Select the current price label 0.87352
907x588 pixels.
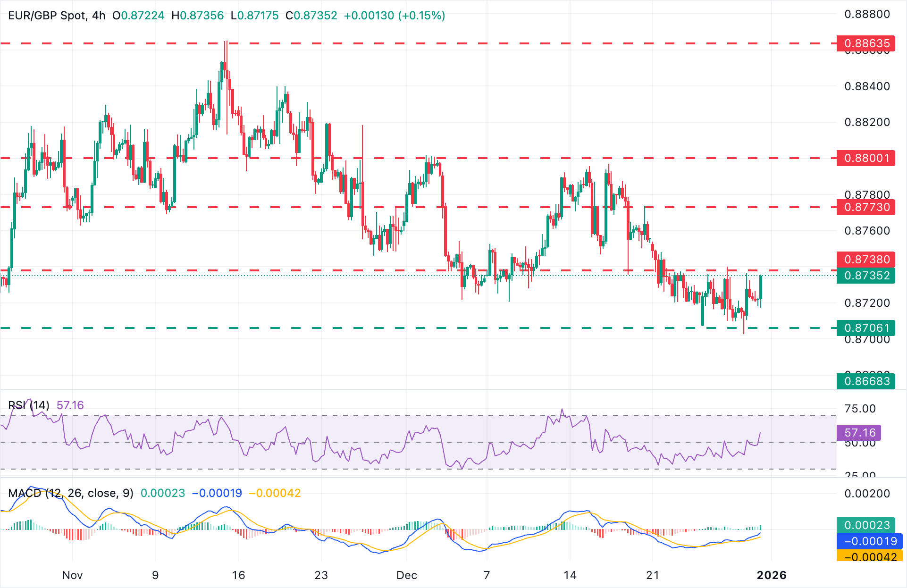pos(865,276)
